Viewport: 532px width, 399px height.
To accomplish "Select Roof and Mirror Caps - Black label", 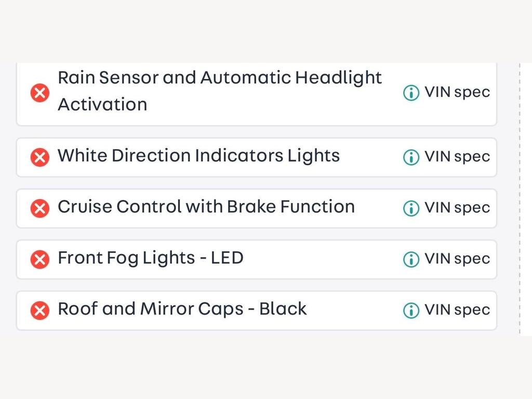I will (x=182, y=310).
